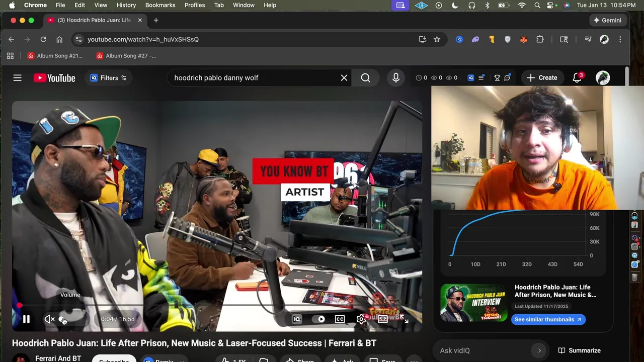Click See similar thumbnails link
Screen dimensions: 644x362
548,319
